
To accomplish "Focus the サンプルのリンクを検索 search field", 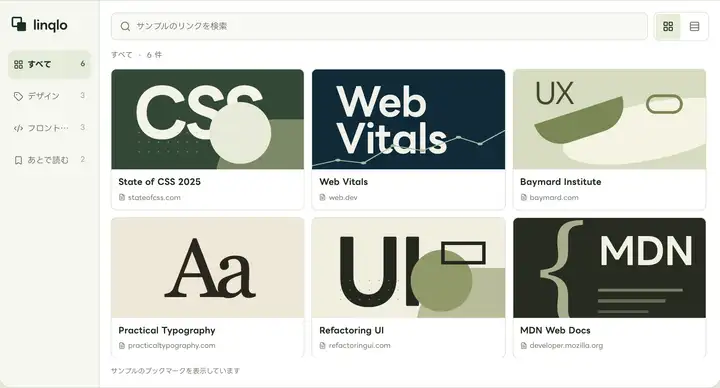I will tap(379, 26).
